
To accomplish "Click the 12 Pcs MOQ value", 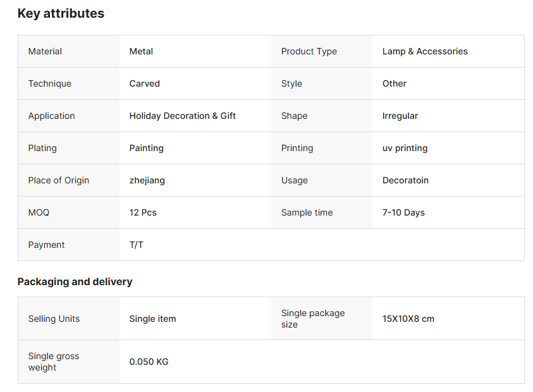I will 143,212.
